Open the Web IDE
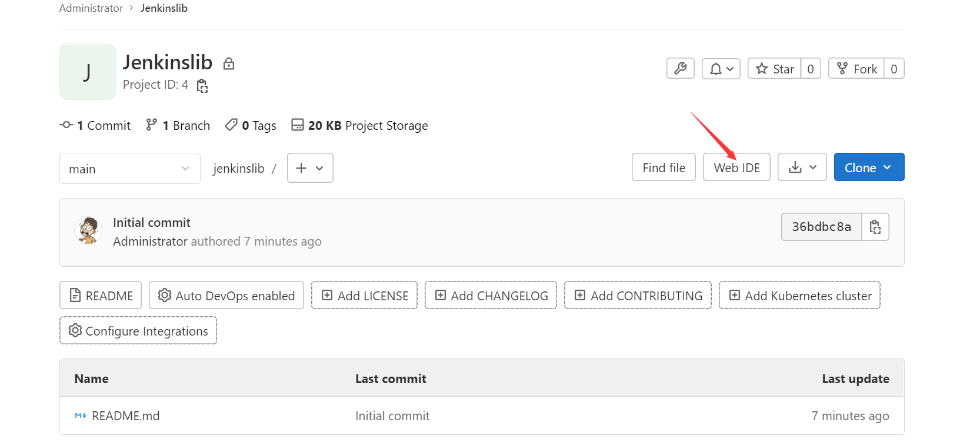This screenshot has height=446, width=980. click(736, 167)
